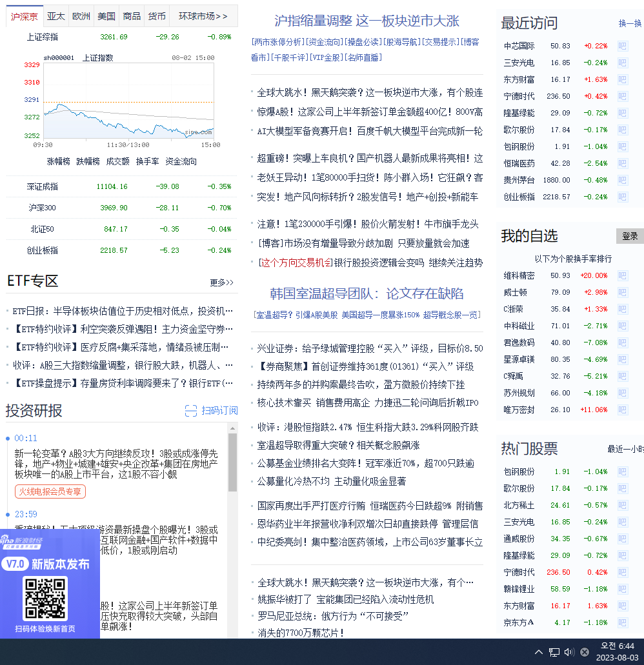Click the 吧 icon beside 隆基绿能 in 最近访问
The height and width of the screenshot is (665, 644).
pos(622,113)
